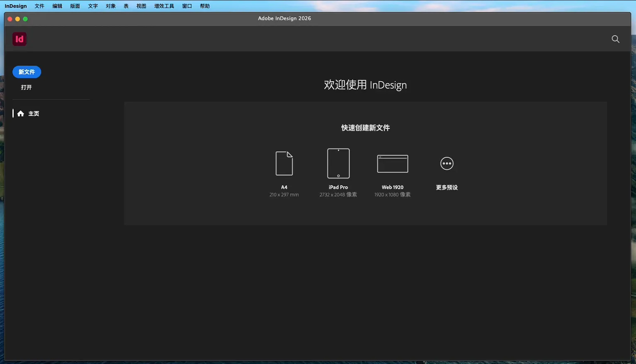The image size is (636, 364).
Task: Open the 帮助 menu
Action: (x=204, y=6)
